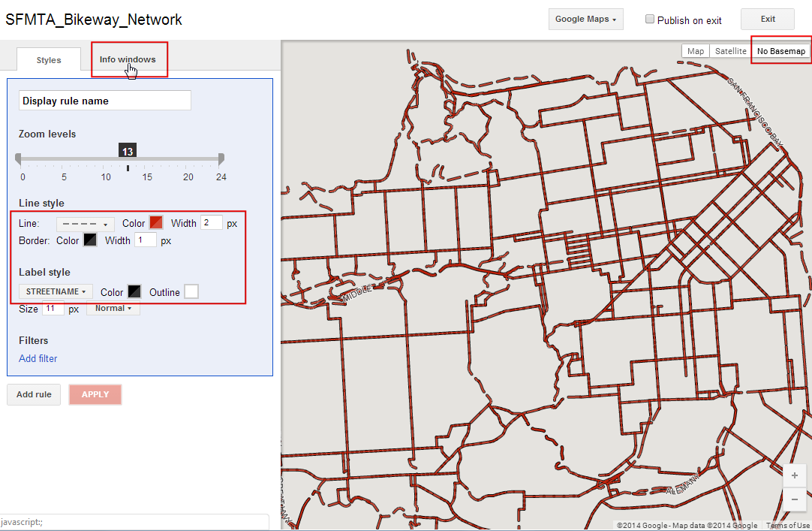The width and height of the screenshot is (812, 531).
Task: Choose the No Basemap option
Action: tap(780, 51)
